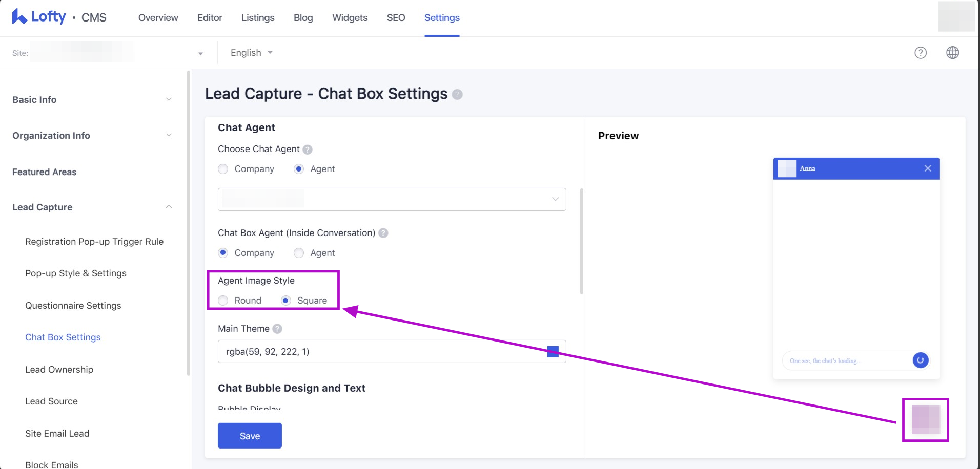This screenshot has width=980, height=469.
Task: Click the Lofty logo icon
Action: pyautogui.click(x=19, y=17)
